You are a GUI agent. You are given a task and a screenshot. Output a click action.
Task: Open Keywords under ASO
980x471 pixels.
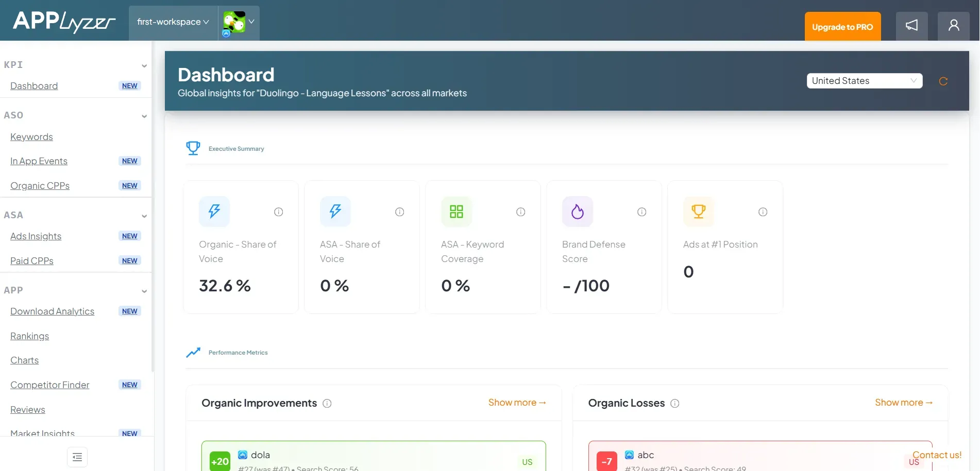pyautogui.click(x=31, y=136)
